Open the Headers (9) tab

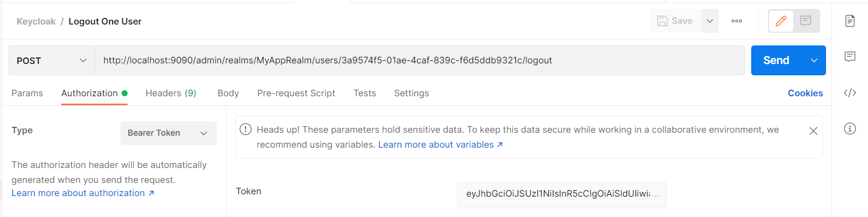[171, 93]
